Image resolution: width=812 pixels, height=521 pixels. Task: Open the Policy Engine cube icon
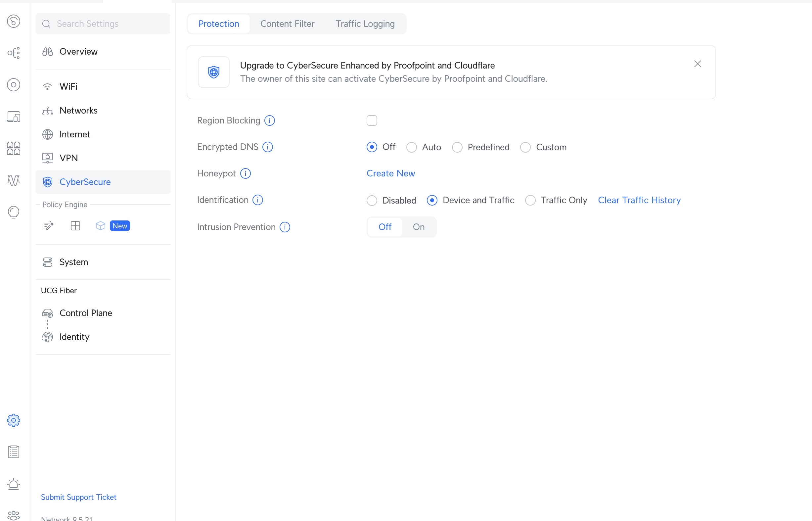click(x=101, y=226)
